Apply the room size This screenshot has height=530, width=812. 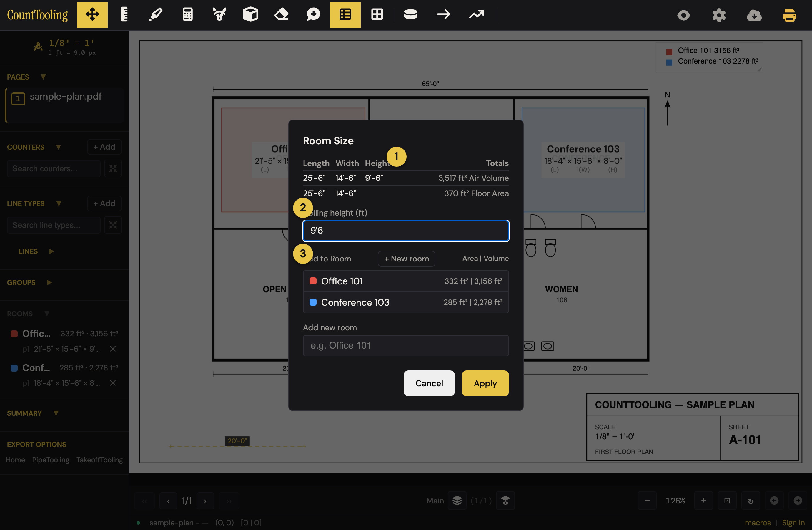[485, 383]
